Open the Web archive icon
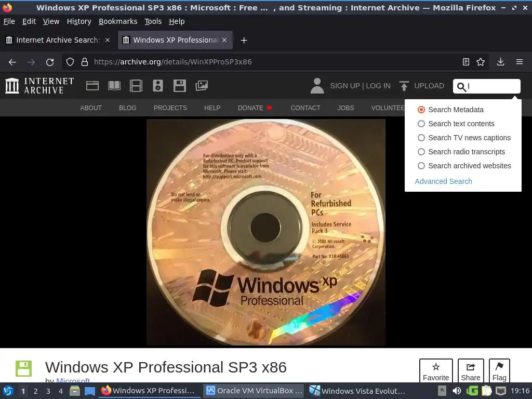The height and width of the screenshot is (399, 532). (92, 86)
